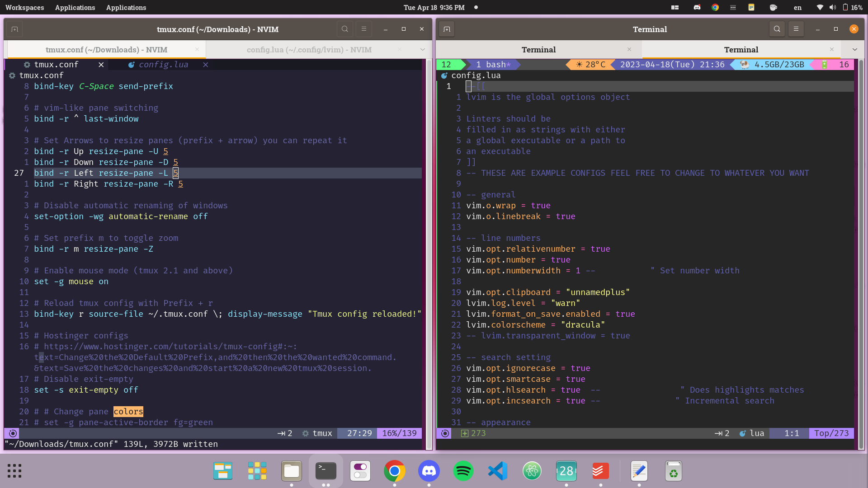Switch to config.lua (~/.config/lvim) NVIM tab

(x=309, y=50)
